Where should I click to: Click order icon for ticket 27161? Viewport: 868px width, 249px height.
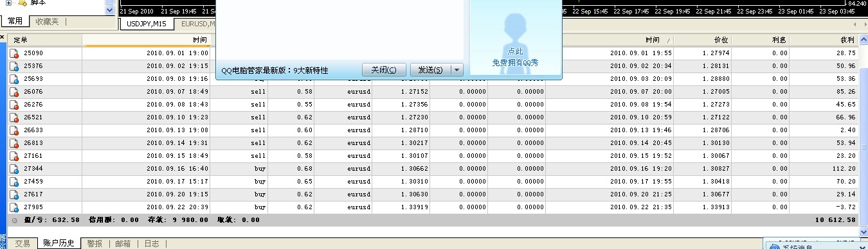coord(14,156)
